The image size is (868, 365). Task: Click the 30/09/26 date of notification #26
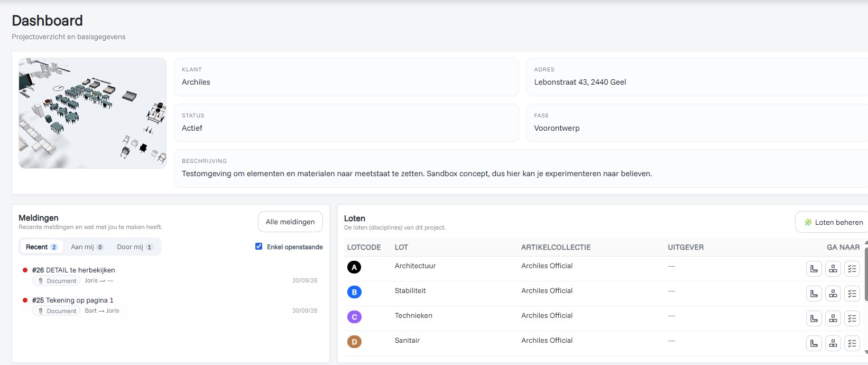[x=304, y=280]
